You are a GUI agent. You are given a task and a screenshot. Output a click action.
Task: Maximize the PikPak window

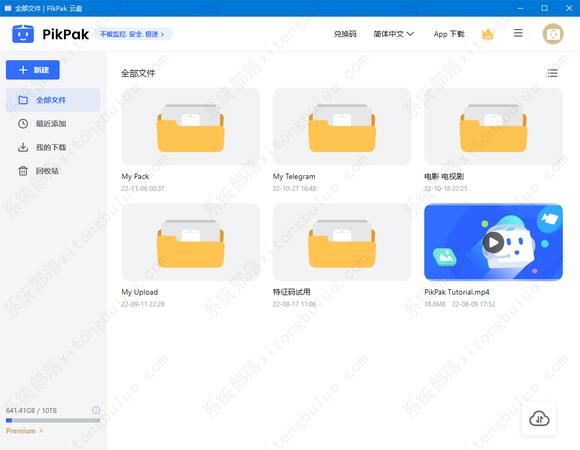coord(544,8)
